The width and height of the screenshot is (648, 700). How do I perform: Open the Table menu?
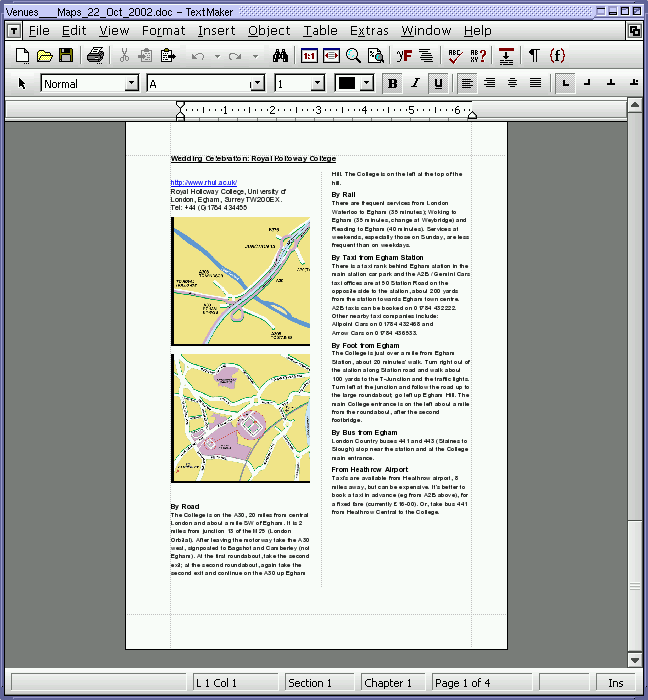[320, 31]
